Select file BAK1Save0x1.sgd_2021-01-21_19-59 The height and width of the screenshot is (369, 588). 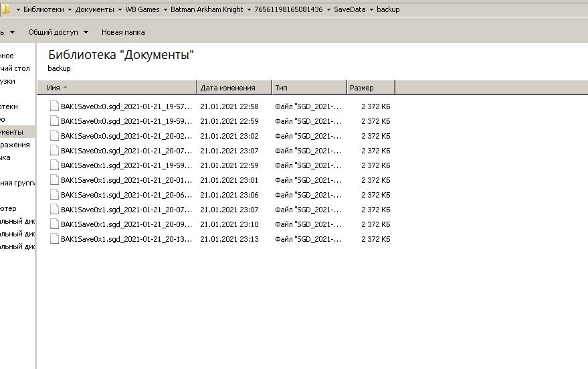[x=126, y=165]
